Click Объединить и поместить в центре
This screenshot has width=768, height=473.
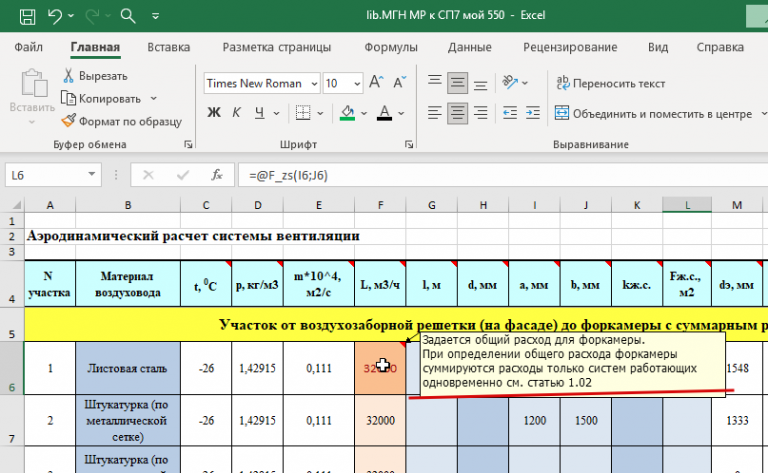653,114
